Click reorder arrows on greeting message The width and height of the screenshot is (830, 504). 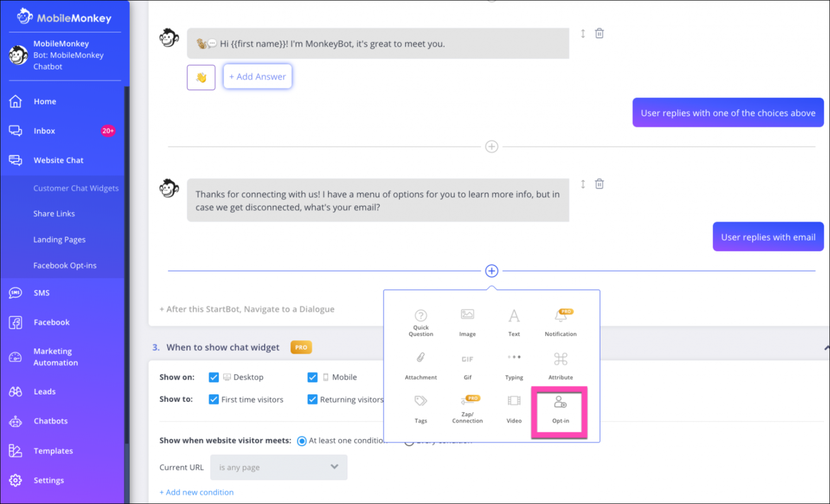(x=583, y=33)
